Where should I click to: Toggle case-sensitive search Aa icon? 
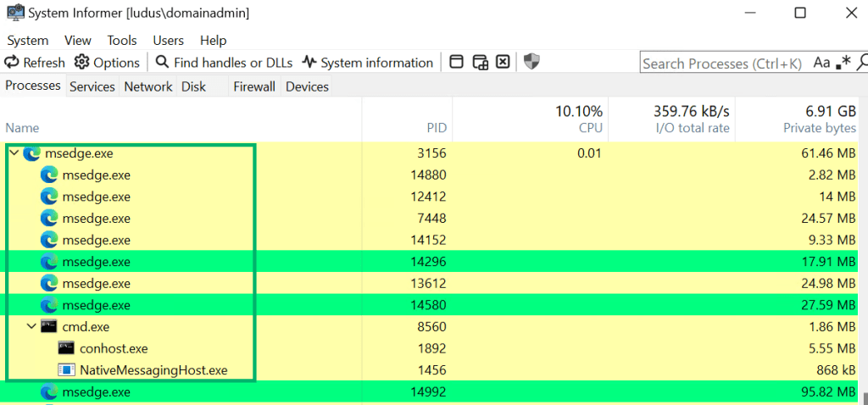(821, 63)
